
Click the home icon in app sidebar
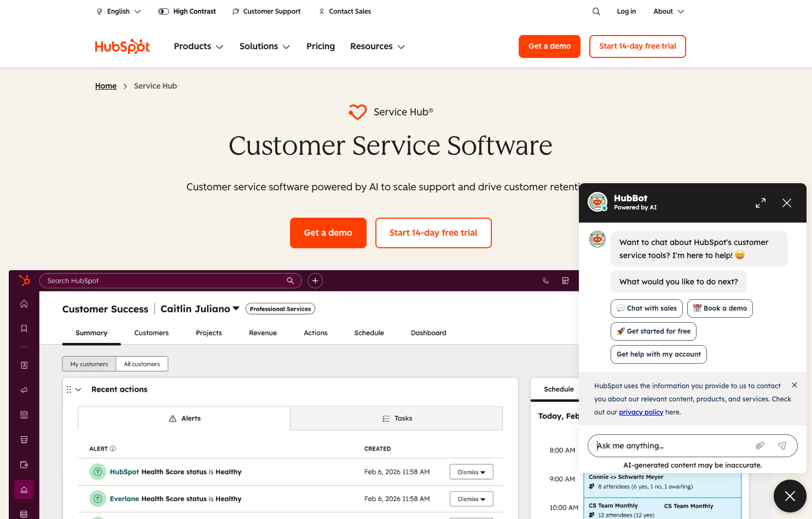(x=24, y=304)
